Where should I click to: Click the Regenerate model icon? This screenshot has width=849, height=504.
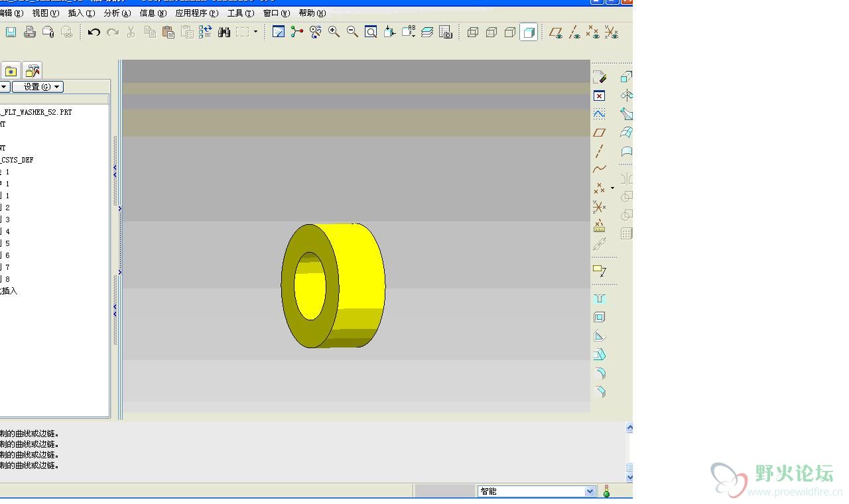(x=206, y=32)
